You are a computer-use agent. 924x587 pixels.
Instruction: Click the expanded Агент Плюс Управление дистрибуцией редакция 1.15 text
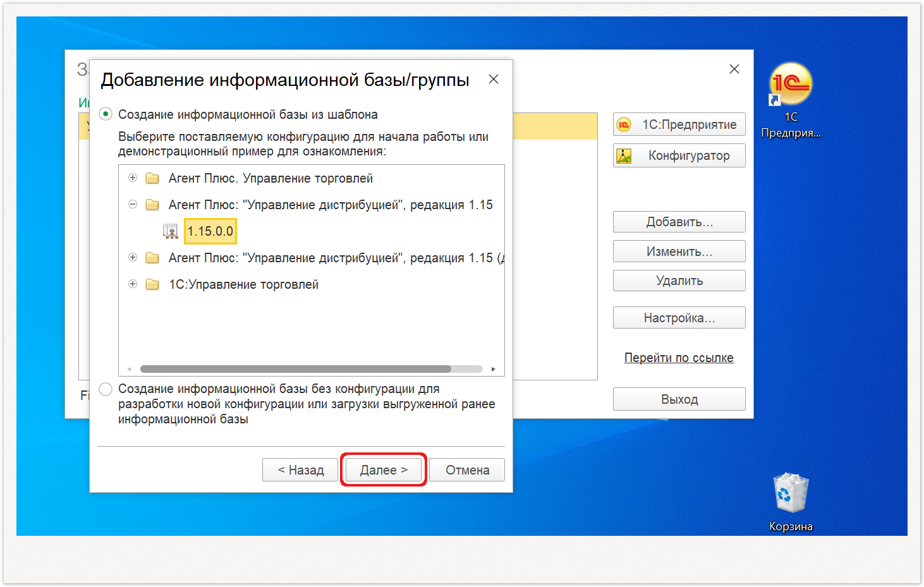(x=331, y=205)
